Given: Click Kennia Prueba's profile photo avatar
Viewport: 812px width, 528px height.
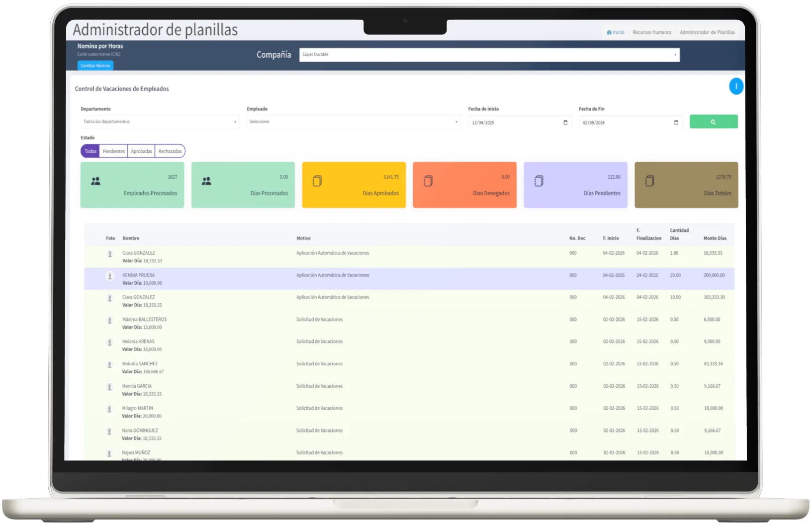Looking at the screenshot, I should pos(110,276).
